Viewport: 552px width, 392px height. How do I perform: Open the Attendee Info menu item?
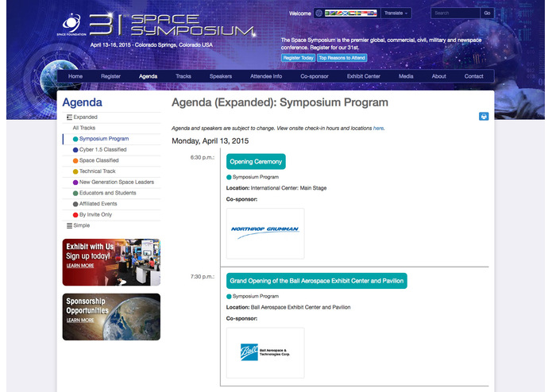click(266, 76)
